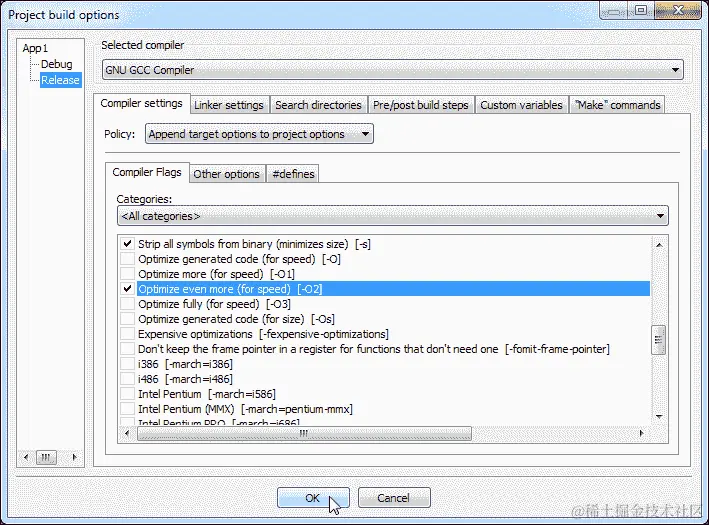Select the Debug build target
The height and width of the screenshot is (525, 709).
(57, 64)
